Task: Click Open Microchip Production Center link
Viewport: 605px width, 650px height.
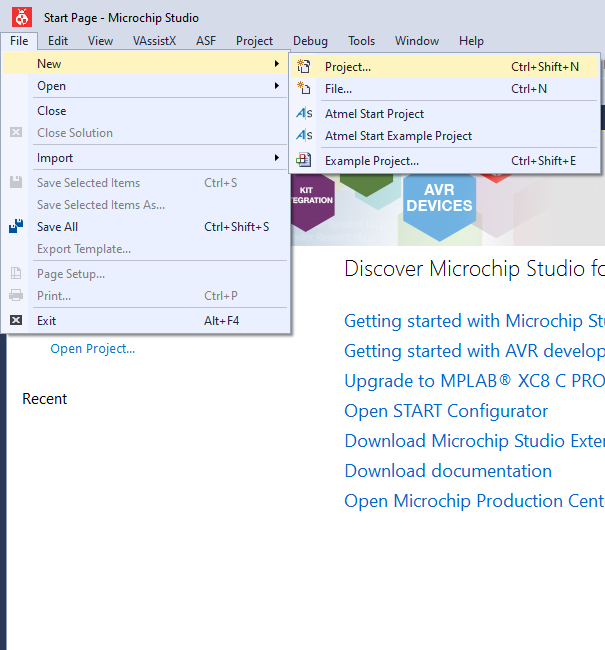Action: click(x=474, y=501)
